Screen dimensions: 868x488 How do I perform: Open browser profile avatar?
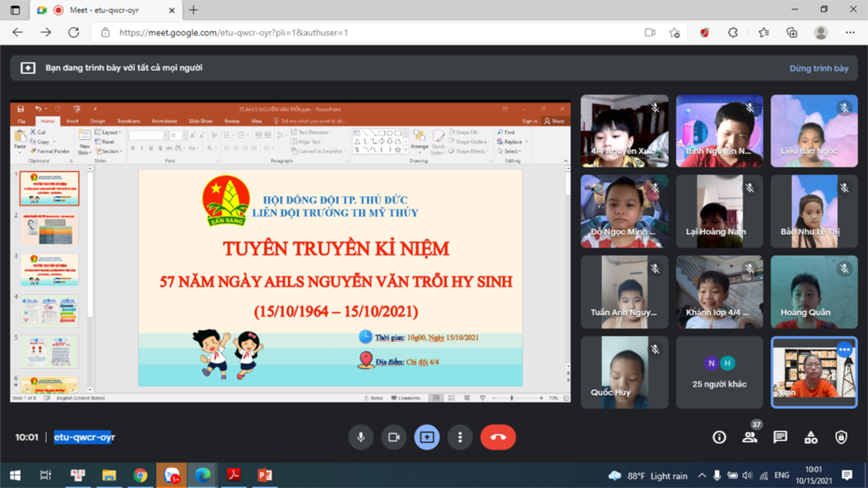coord(821,33)
